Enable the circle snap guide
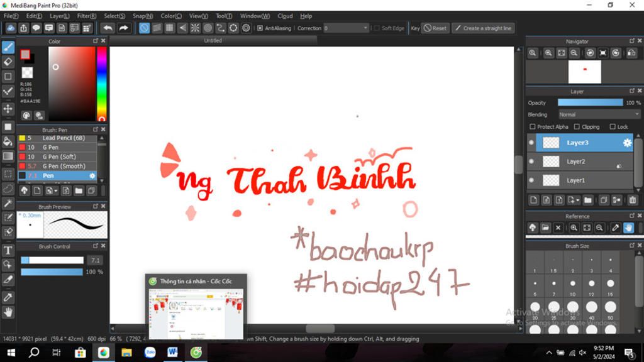The image size is (644, 362). 208,28
